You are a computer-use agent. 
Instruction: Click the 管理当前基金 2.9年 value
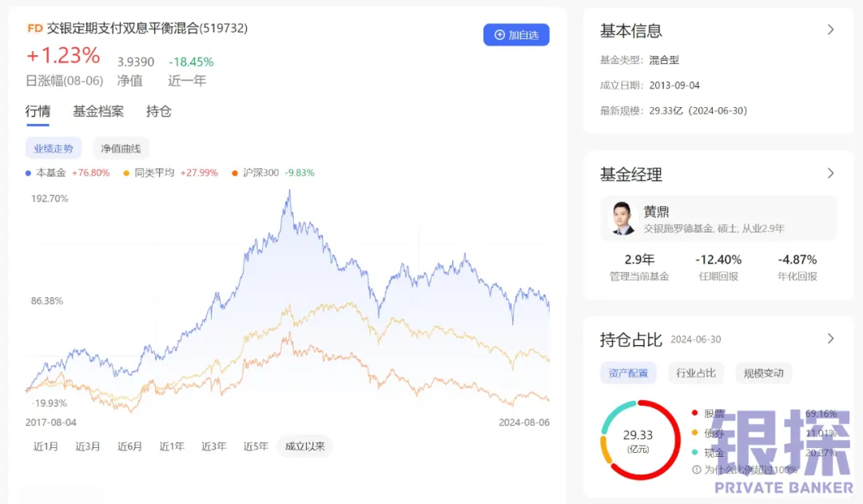[x=639, y=259]
